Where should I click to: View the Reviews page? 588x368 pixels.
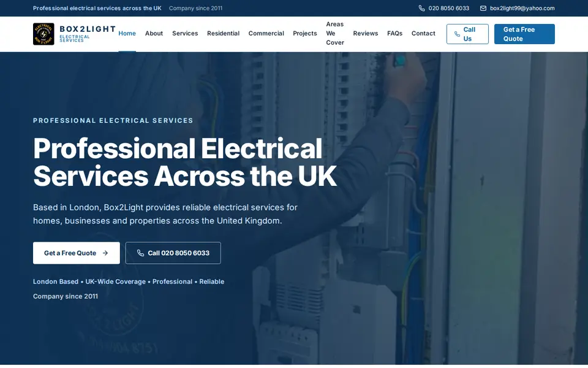(x=366, y=33)
